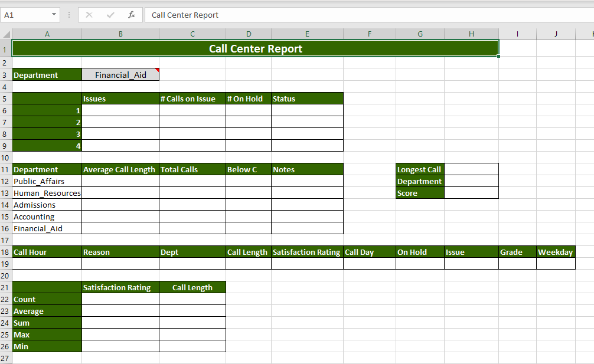Select column F header
This screenshot has width=594, height=364.
(370, 34)
